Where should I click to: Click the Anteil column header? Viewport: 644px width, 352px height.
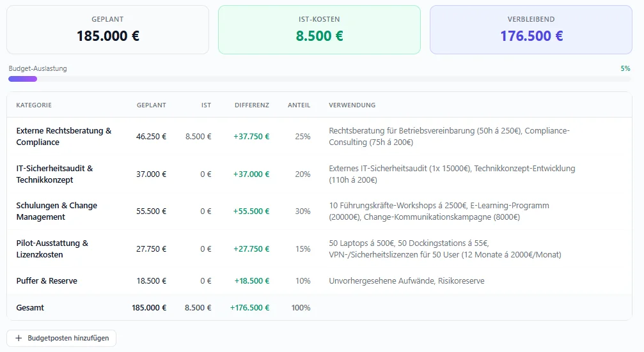click(299, 105)
